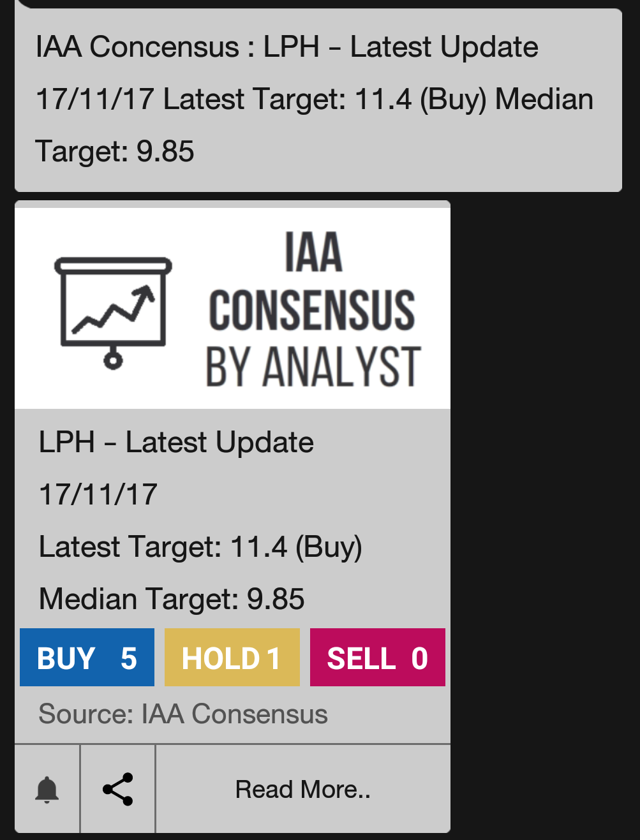Click the Source: IAA Consensus text
640x840 pixels.
[183, 714]
